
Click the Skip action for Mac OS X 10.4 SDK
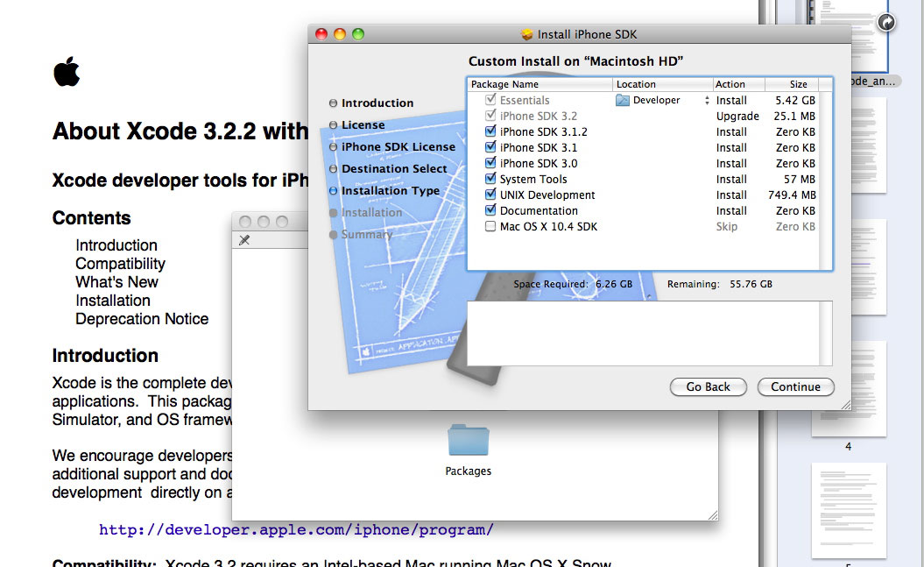pyautogui.click(x=726, y=226)
